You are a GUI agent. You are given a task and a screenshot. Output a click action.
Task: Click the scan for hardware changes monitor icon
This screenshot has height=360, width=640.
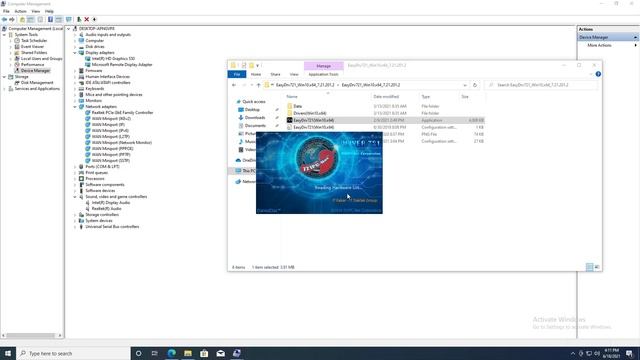[x=69, y=19]
